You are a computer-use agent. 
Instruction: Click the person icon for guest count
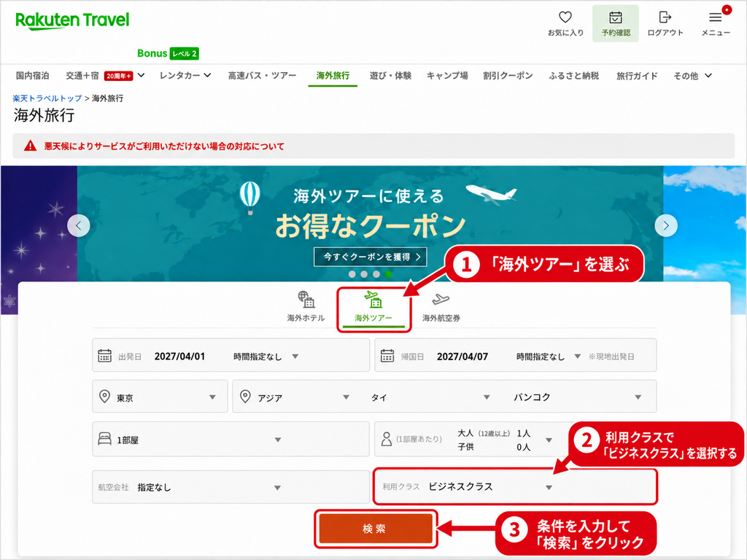click(387, 439)
